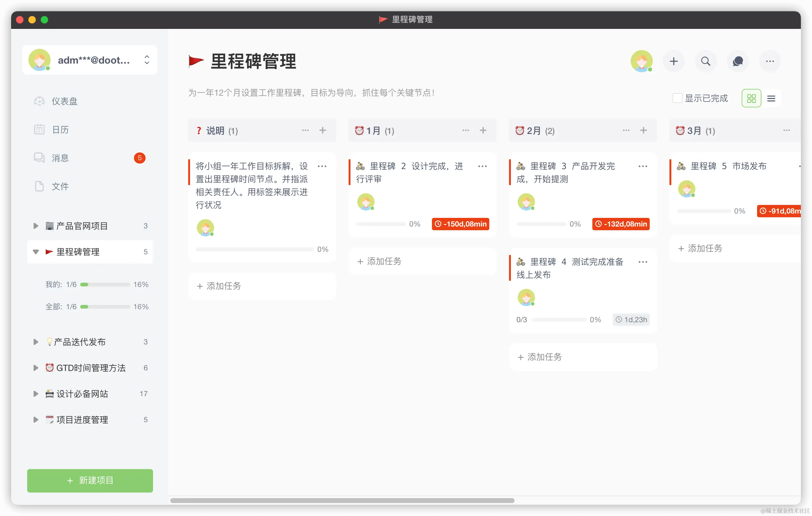The height and width of the screenshot is (516, 812).
Task: Click 添加任务 under the 2月 column
Action: point(544,357)
